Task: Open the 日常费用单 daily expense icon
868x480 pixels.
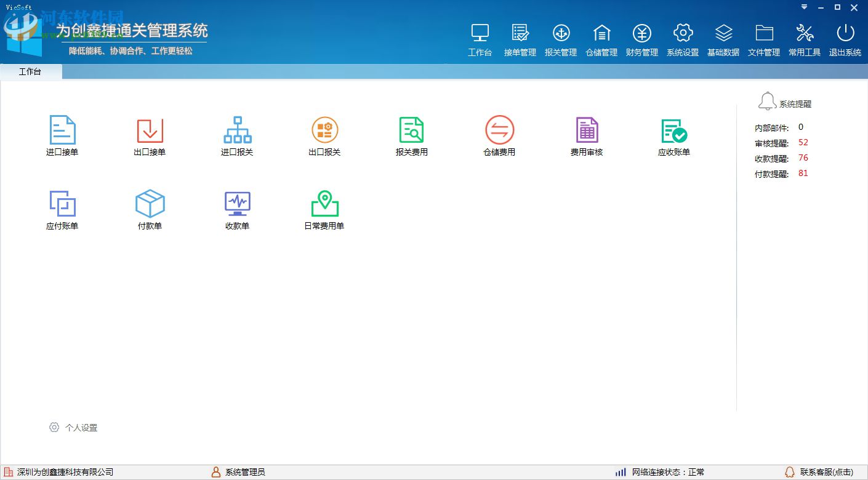Action: pos(324,204)
